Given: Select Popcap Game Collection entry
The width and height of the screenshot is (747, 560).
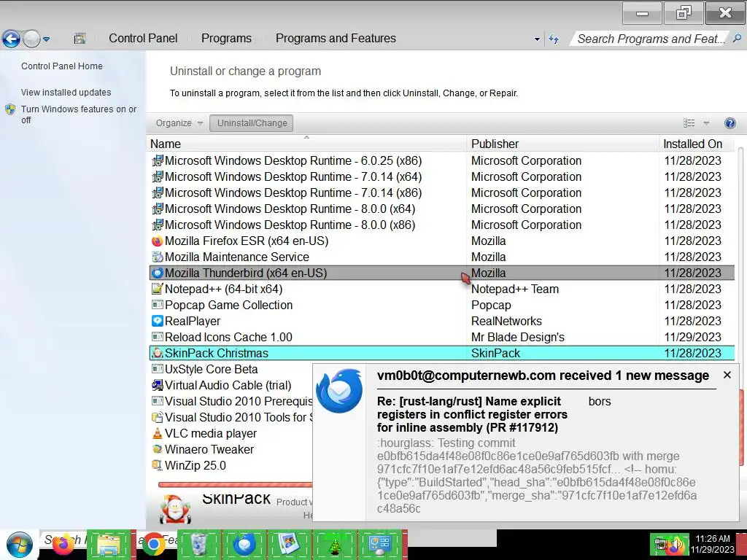Looking at the screenshot, I should tap(441, 306).
